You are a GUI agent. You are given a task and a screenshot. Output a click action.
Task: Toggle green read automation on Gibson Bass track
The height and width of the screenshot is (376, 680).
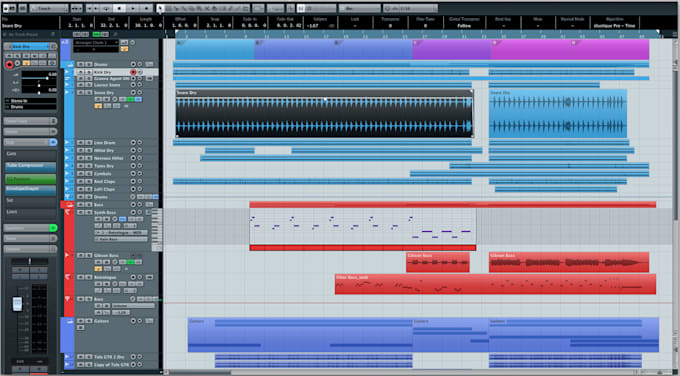pyautogui.click(x=130, y=262)
